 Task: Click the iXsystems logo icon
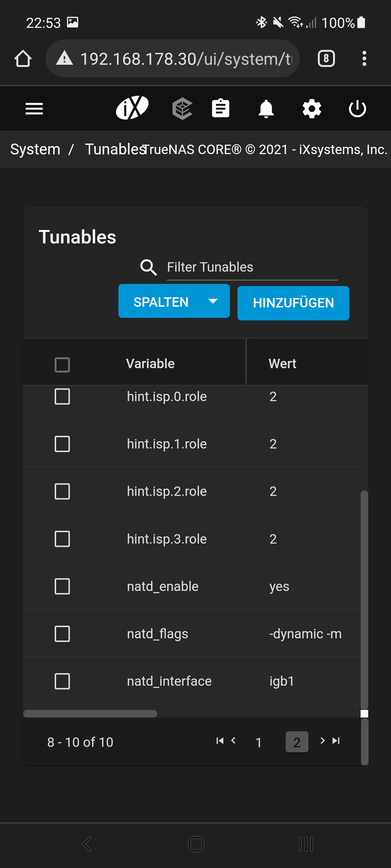tap(132, 108)
